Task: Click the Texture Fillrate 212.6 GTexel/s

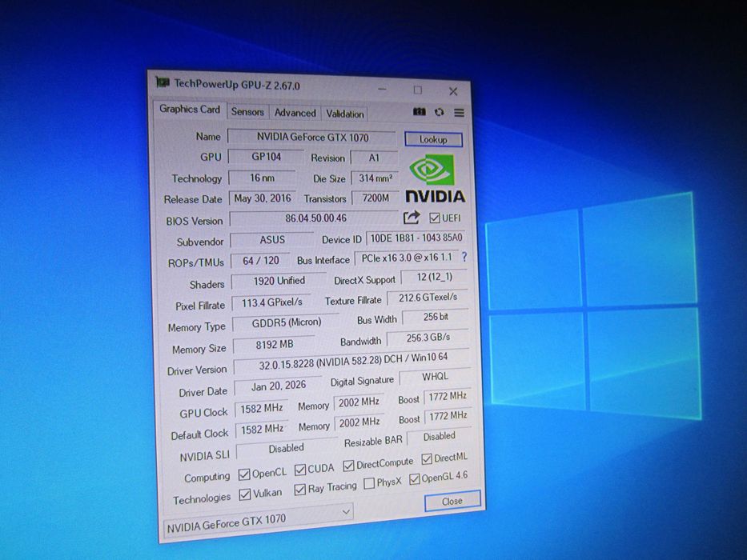Action: pos(428,297)
